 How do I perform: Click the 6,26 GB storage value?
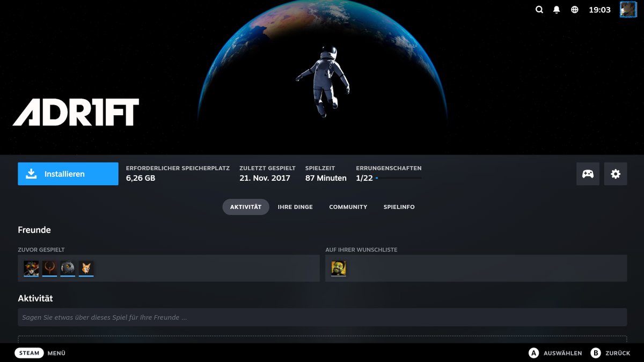[x=141, y=178]
